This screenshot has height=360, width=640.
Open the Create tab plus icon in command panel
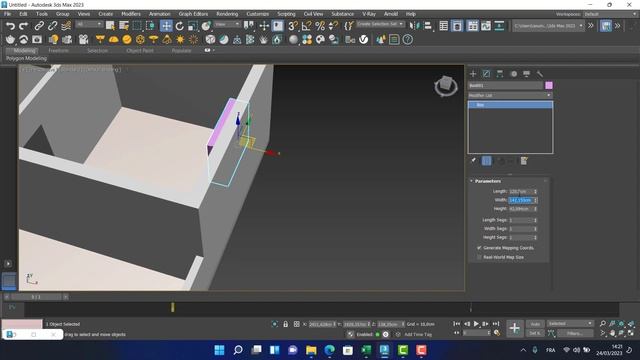tap(473, 74)
